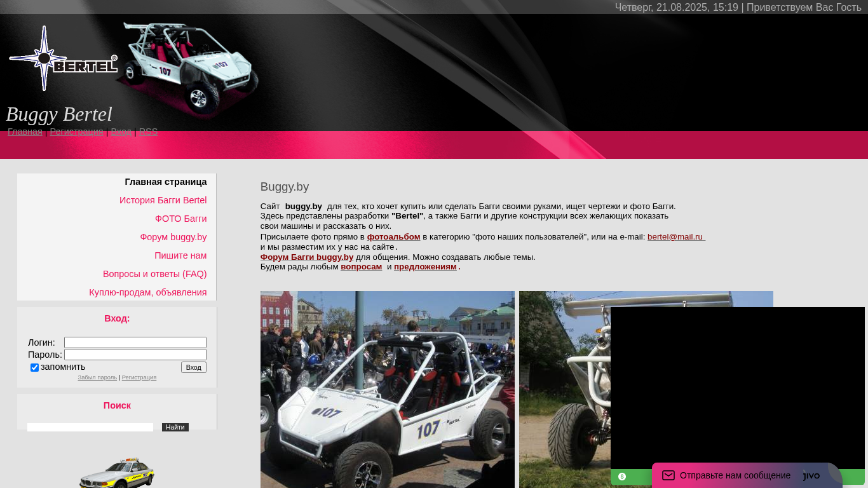Focus the "Логин" input field

click(x=135, y=342)
